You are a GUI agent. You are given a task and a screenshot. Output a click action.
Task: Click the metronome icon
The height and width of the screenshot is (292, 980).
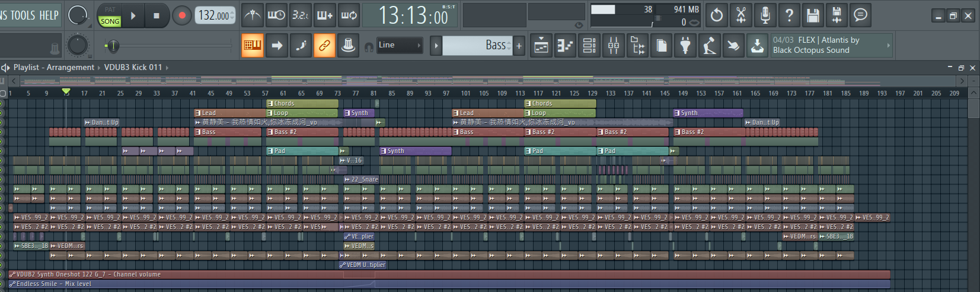pyautogui.click(x=253, y=15)
